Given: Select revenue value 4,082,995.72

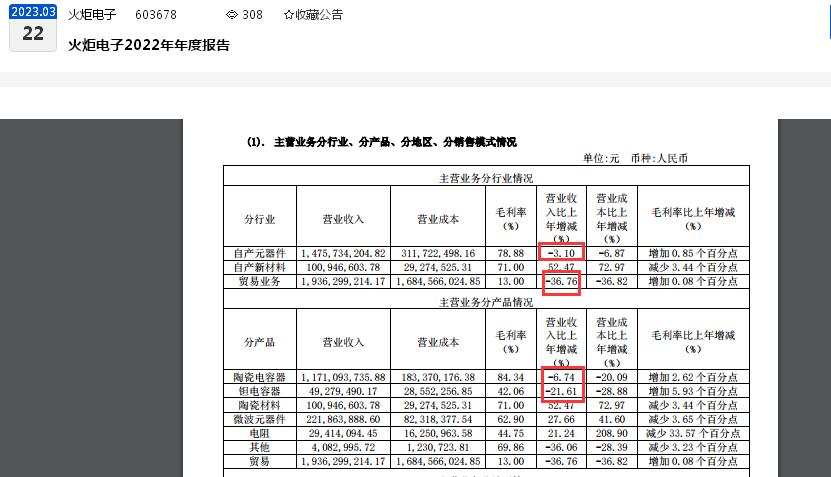Looking at the screenshot, I should click(343, 447).
